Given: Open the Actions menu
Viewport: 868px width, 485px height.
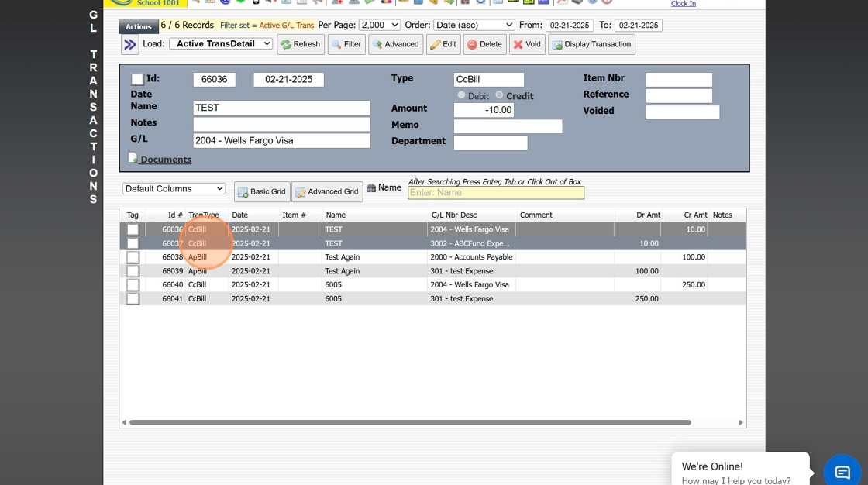Looking at the screenshot, I should pyautogui.click(x=139, y=26).
